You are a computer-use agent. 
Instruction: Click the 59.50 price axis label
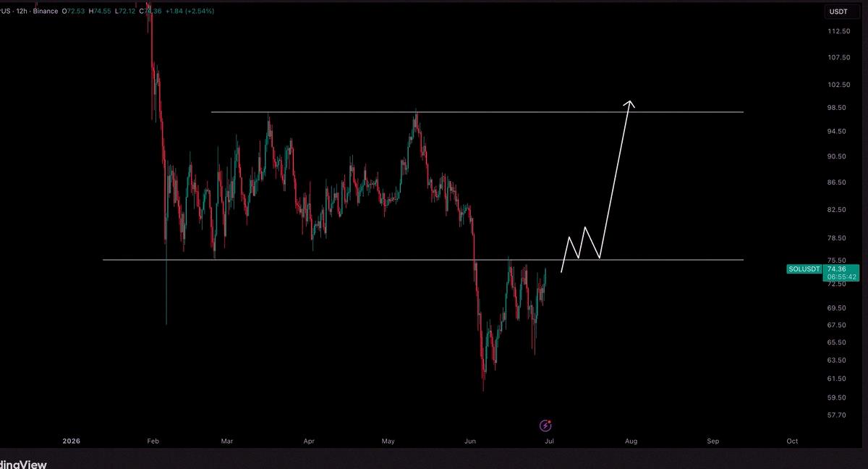tap(836, 398)
